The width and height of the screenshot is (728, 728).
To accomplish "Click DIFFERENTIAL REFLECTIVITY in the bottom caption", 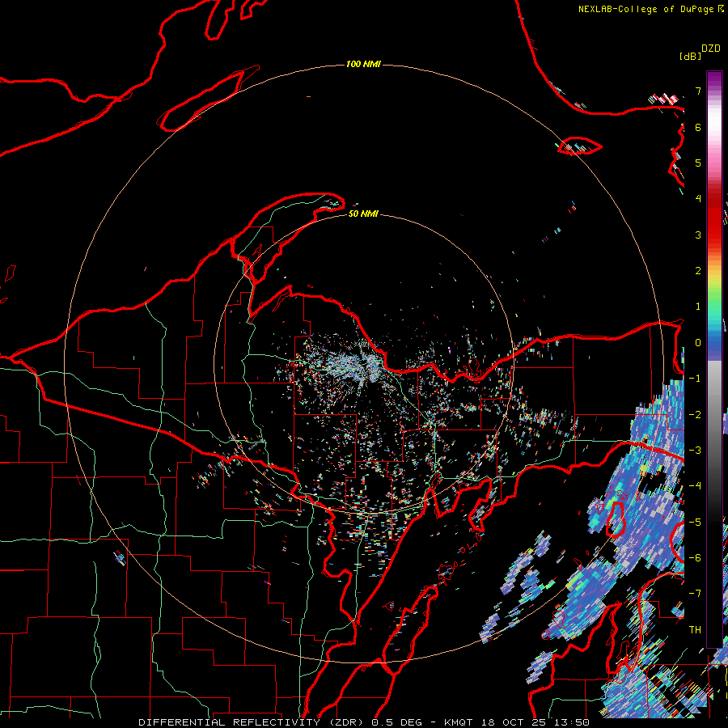I will click(x=230, y=722).
